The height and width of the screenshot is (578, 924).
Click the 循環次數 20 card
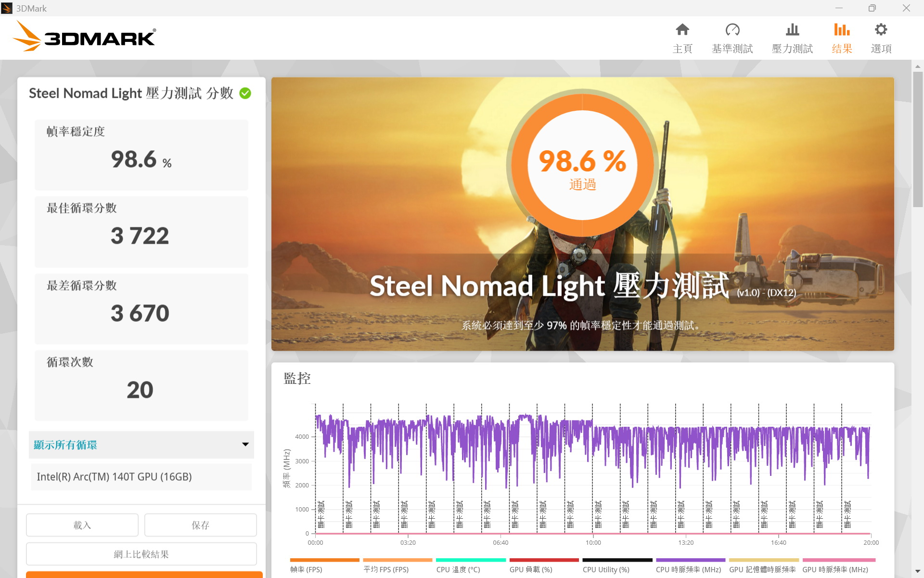pos(141,385)
